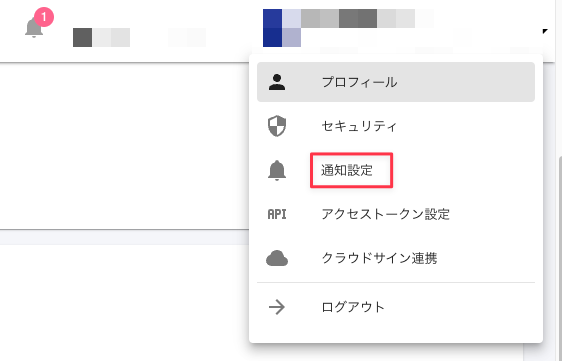Click the empty page area left of the menu
The width and height of the screenshot is (562, 361).
[124, 146]
